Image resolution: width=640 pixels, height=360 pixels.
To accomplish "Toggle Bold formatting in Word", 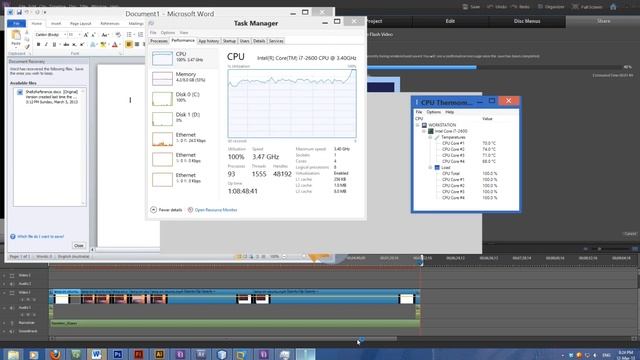I will (x=38, y=44).
